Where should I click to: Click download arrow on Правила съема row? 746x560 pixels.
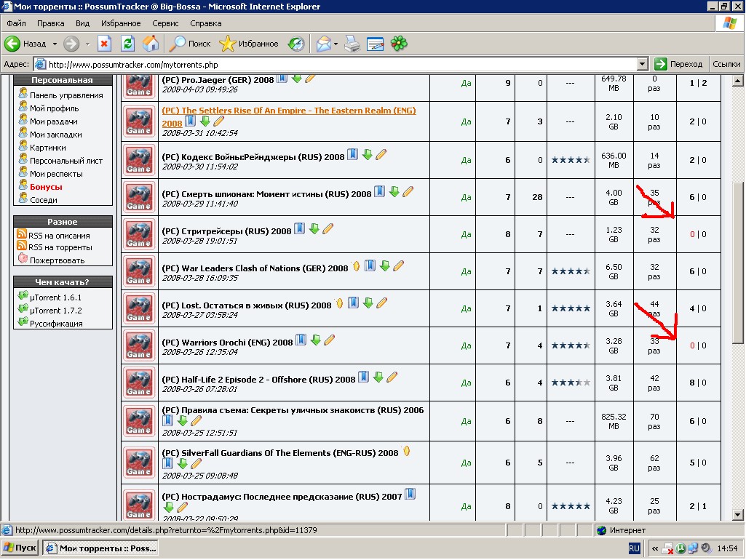pyautogui.click(x=182, y=420)
